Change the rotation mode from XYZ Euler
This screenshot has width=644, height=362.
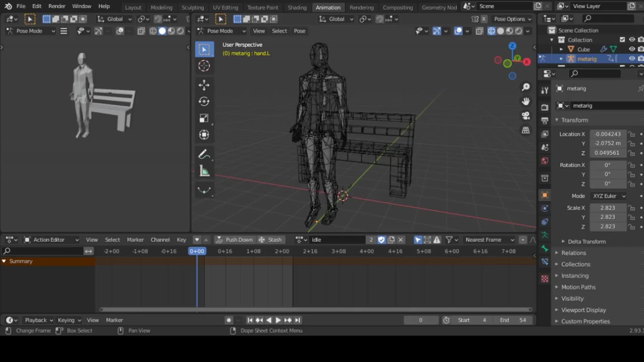(x=608, y=196)
